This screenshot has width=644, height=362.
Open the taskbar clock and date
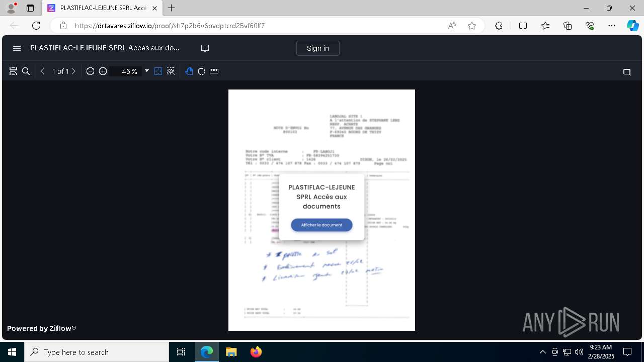601,352
